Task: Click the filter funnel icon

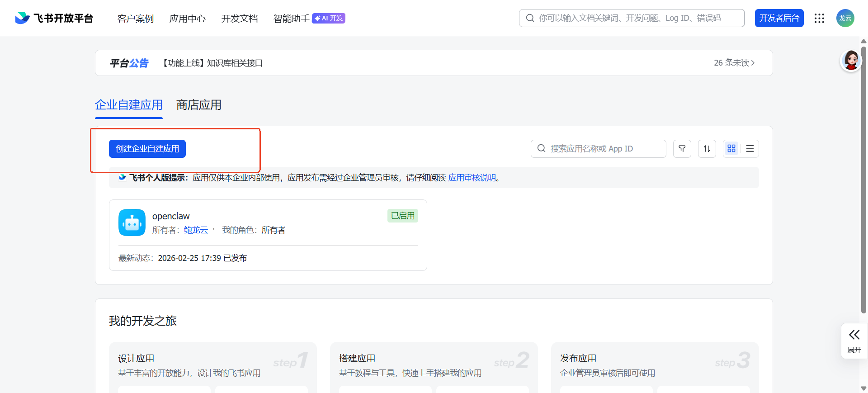Action: 682,149
